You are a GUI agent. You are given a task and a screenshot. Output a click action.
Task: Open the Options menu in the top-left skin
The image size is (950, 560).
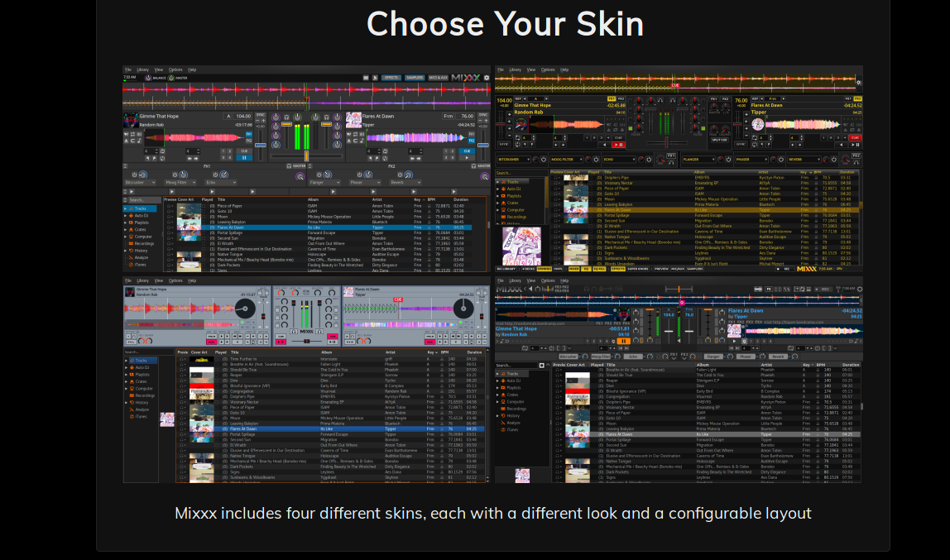pyautogui.click(x=175, y=69)
